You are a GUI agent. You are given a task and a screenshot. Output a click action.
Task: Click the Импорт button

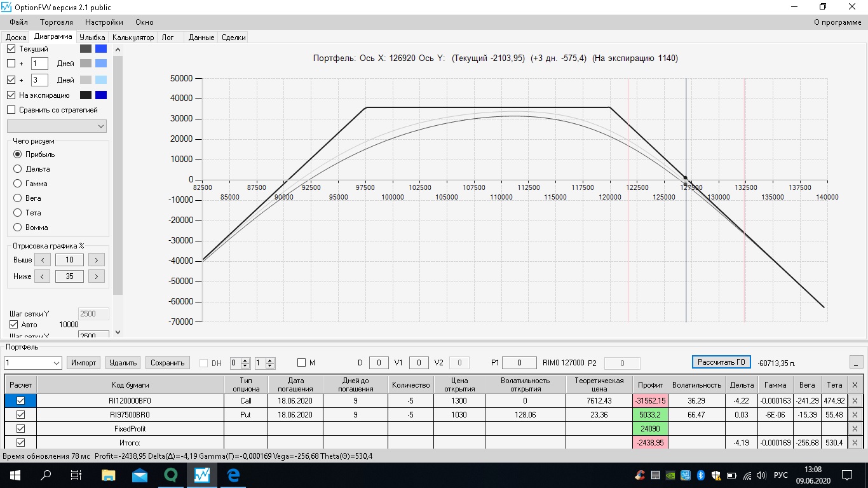[84, 363]
